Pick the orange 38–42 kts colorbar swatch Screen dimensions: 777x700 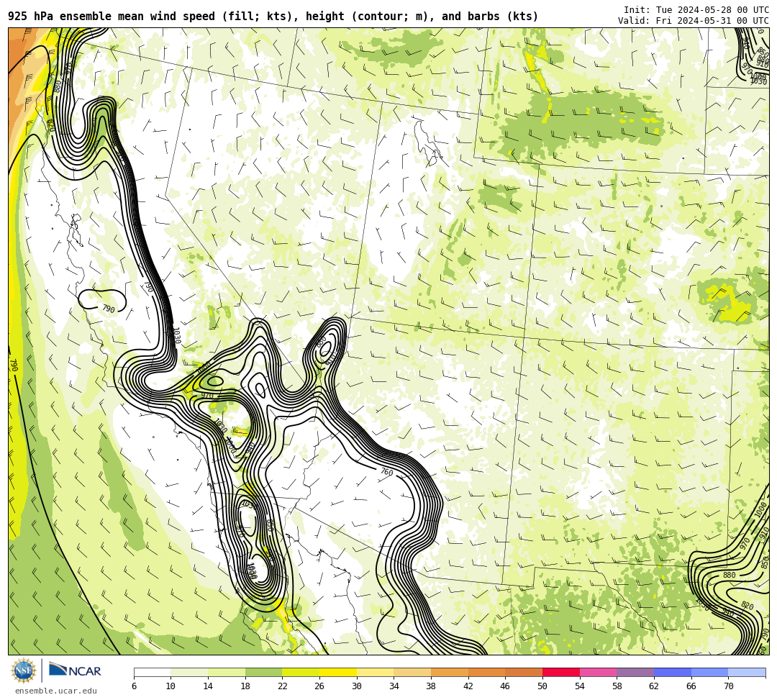point(450,672)
